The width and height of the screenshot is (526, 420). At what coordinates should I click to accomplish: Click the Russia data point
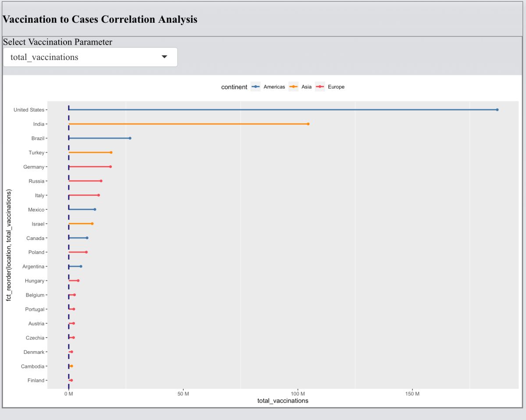coord(101,181)
